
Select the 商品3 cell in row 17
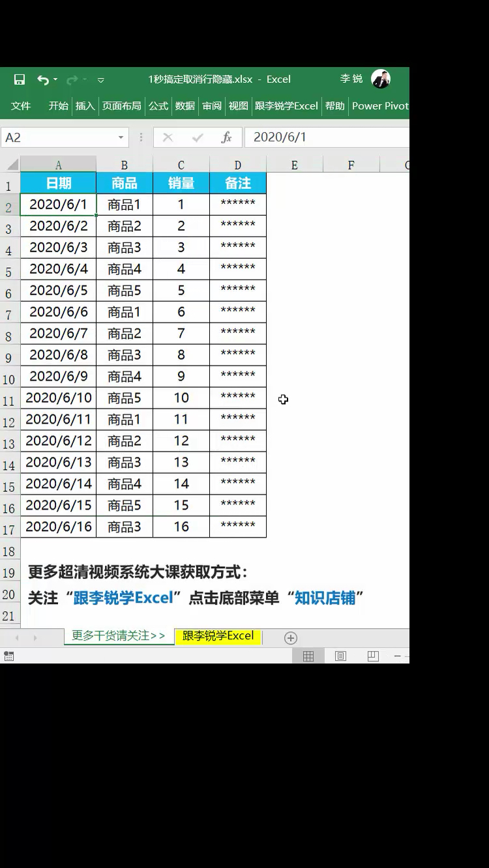pos(125,527)
